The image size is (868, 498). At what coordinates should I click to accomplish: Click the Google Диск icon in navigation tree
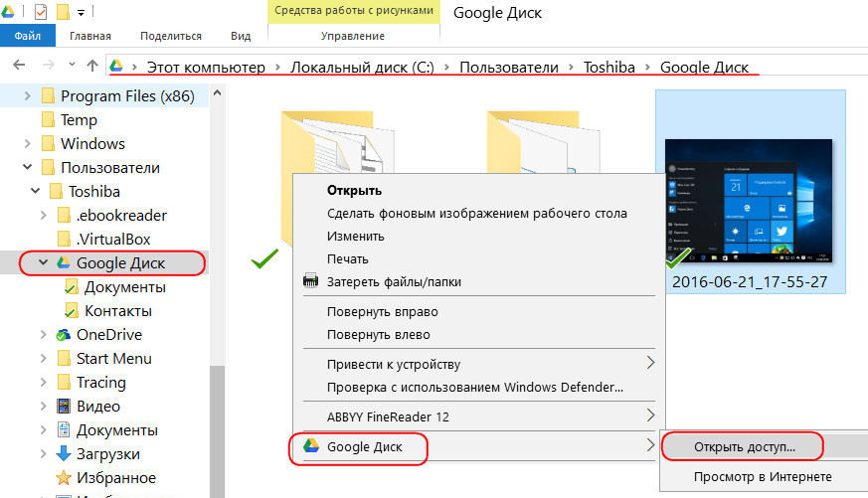click(64, 262)
